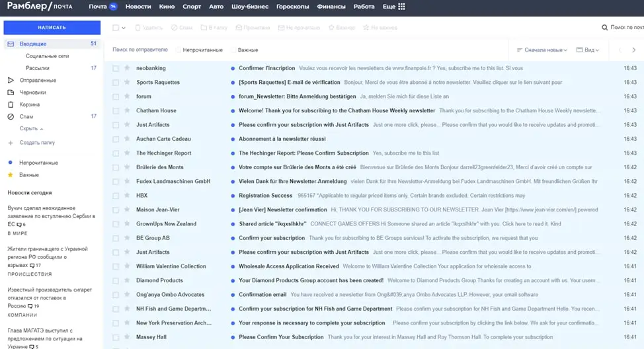Click the Отправленные sent arrow icon

point(11,80)
